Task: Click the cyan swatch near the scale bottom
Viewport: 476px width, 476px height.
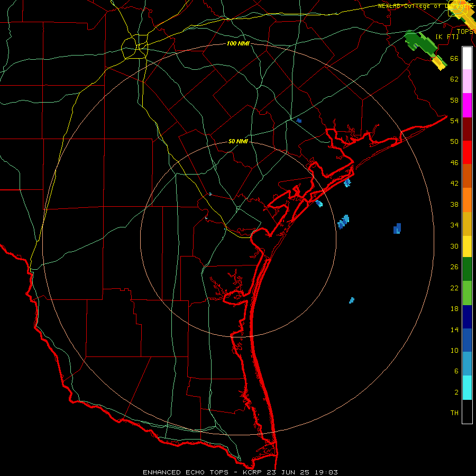Action: coord(467,388)
